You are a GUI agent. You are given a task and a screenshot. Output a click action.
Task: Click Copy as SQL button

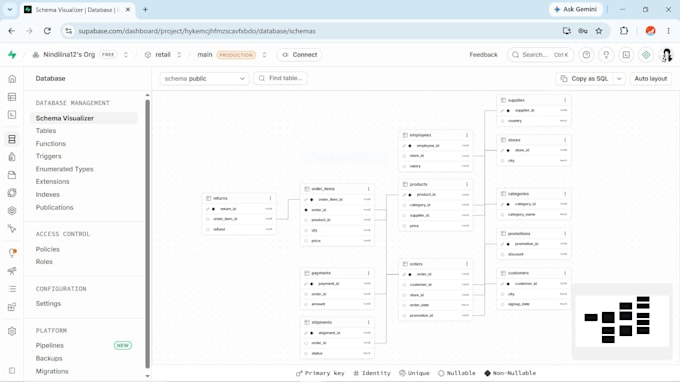coord(585,78)
